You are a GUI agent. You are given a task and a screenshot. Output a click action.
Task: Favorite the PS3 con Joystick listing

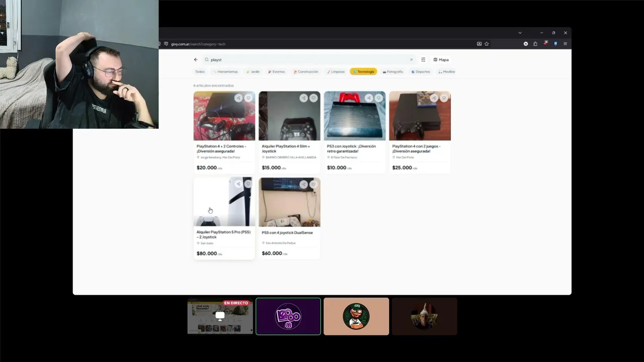(x=378, y=98)
